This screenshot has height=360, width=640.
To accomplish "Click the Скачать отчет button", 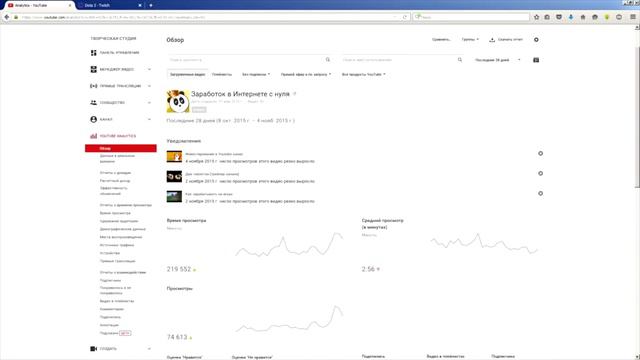I will pos(506,40).
